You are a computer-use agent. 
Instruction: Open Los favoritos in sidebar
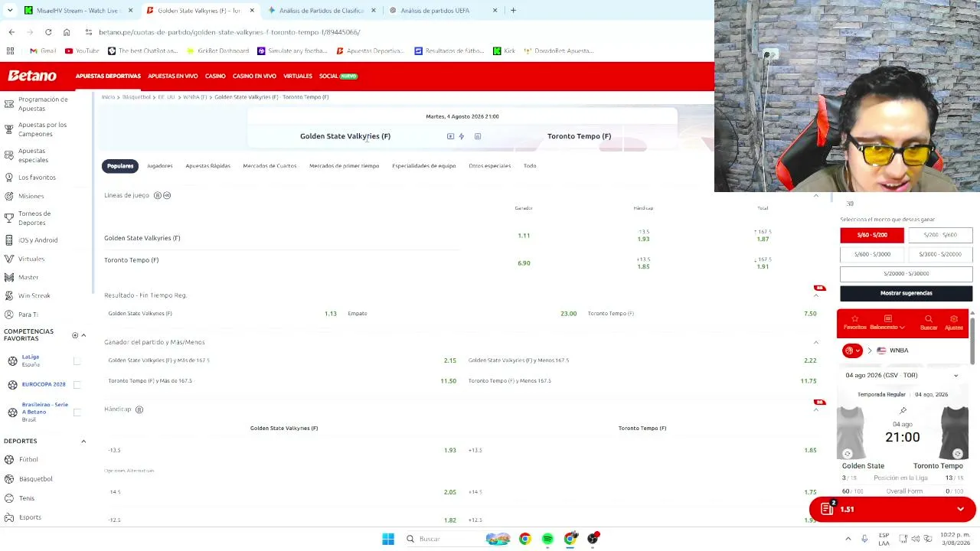pyautogui.click(x=37, y=178)
